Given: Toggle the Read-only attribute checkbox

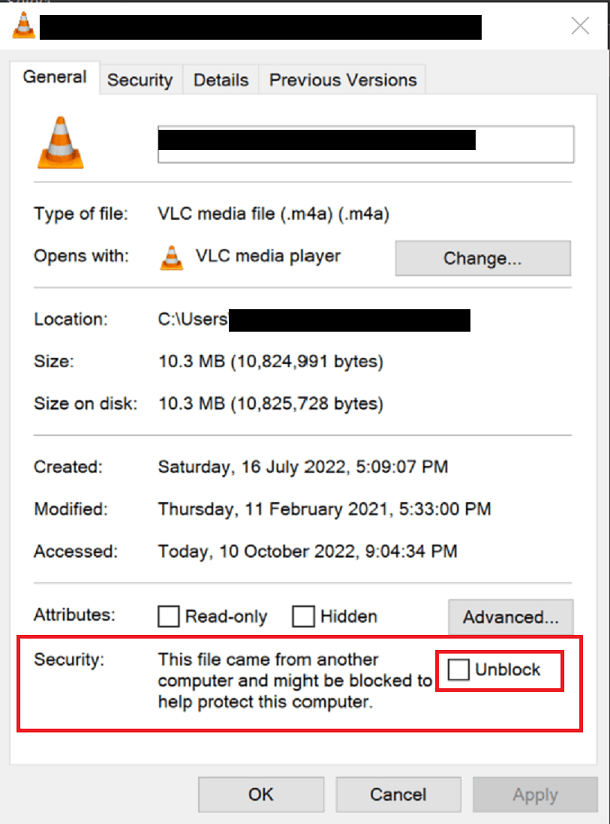Looking at the screenshot, I should pyautogui.click(x=169, y=616).
